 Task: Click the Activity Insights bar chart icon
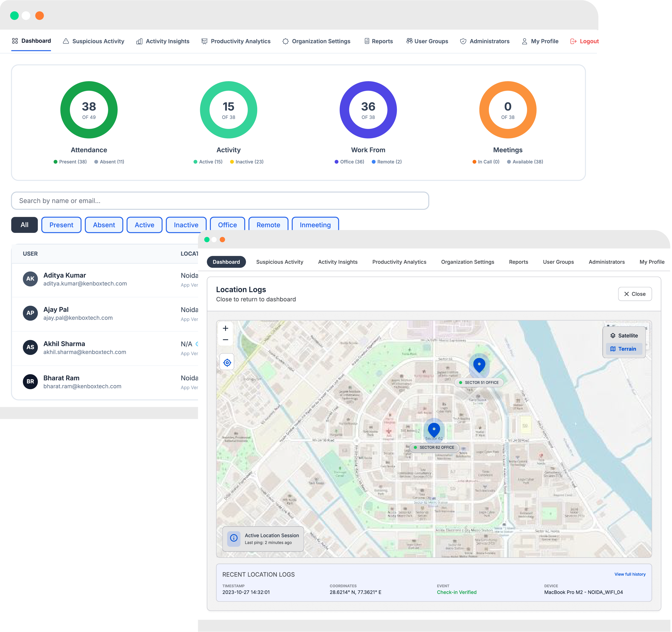139,41
